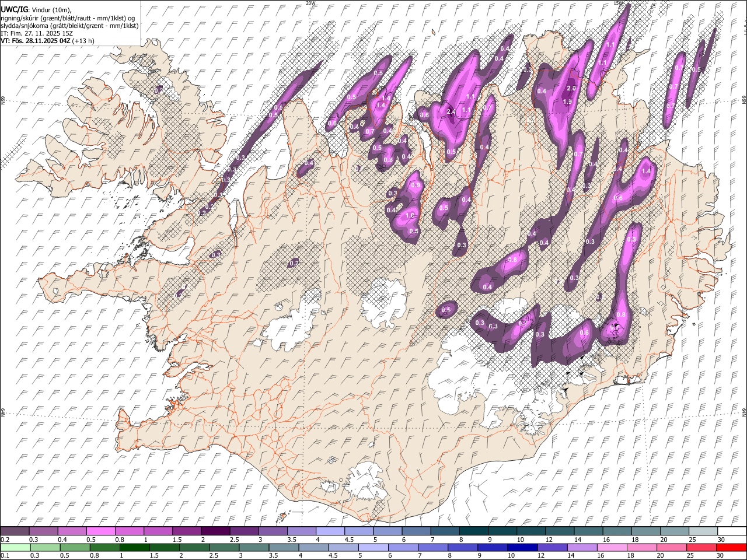Pick the 6 slate blue swatch, upper legend row
Viewport: 747px width, 560px height.
pos(416,531)
